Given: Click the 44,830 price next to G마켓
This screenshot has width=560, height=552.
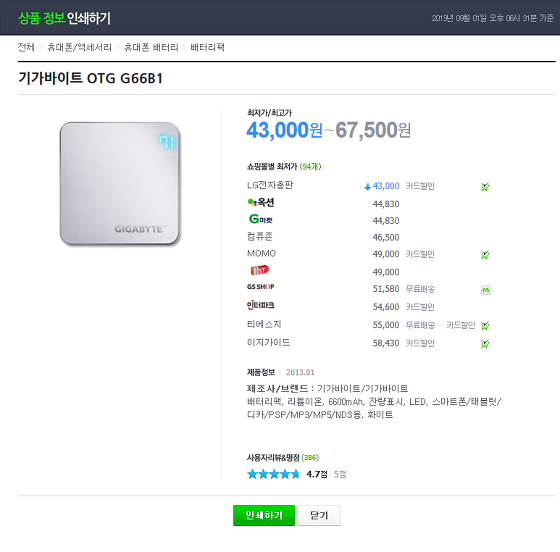Looking at the screenshot, I should point(386,221).
